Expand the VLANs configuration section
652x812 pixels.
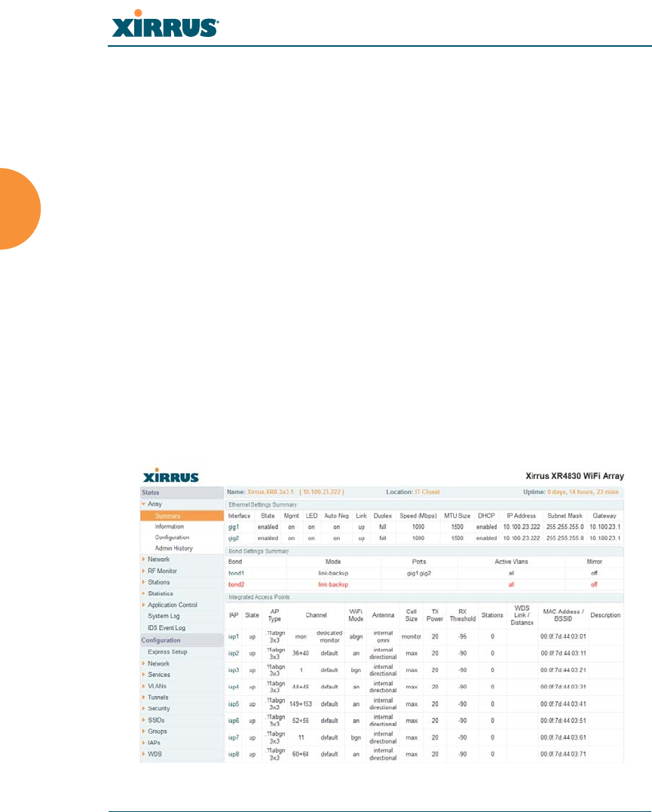pyautogui.click(x=143, y=686)
